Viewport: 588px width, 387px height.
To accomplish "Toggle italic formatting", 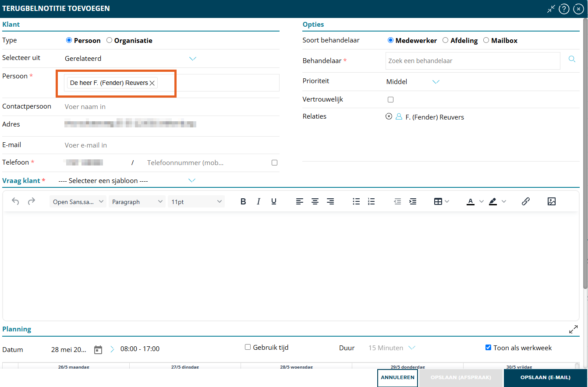I will tap(259, 201).
